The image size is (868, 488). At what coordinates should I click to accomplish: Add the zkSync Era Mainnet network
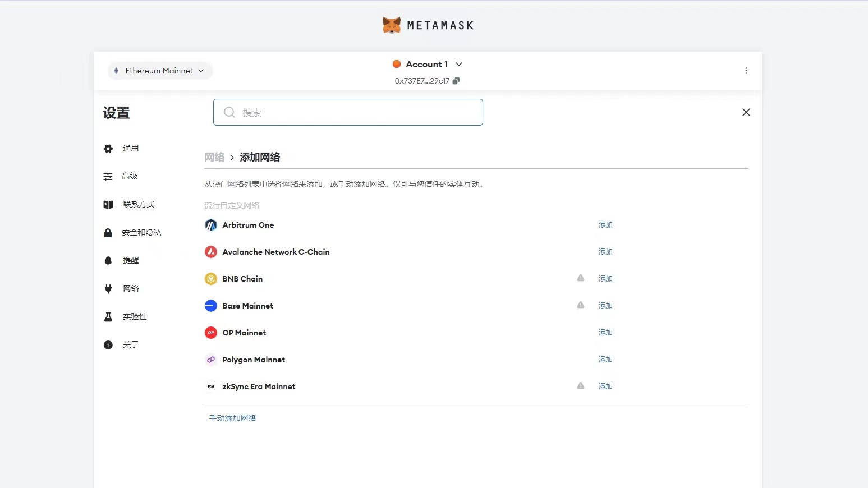(605, 386)
